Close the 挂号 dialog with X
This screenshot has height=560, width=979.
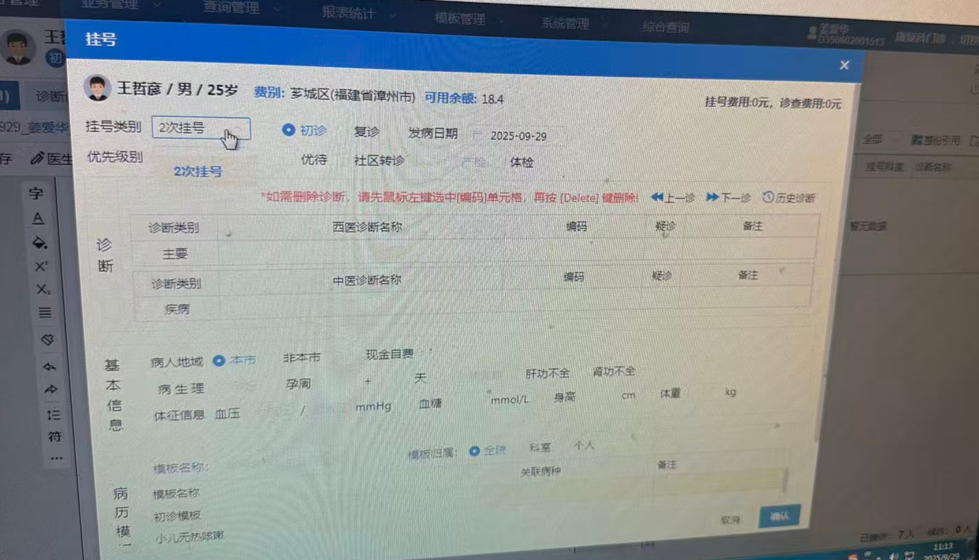844,65
